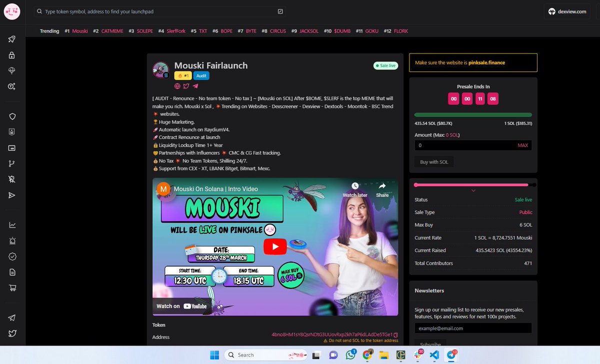Expand the chevron under the timeline bar
600x364 pixels.
(473, 191)
